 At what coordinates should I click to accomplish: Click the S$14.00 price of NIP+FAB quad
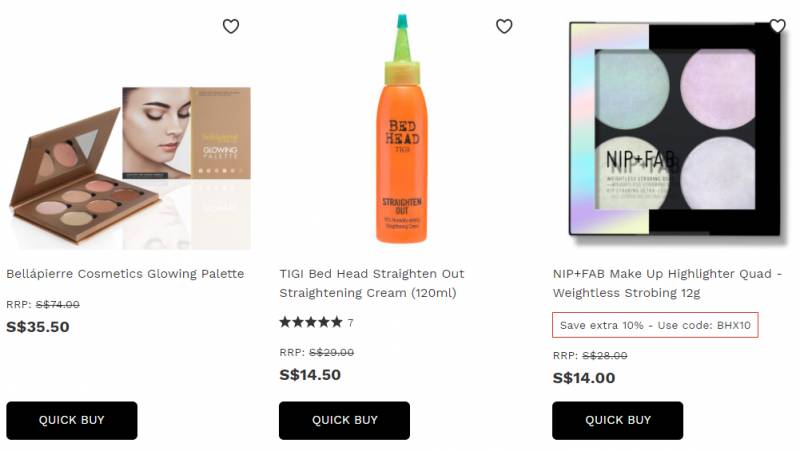click(x=584, y=378)
